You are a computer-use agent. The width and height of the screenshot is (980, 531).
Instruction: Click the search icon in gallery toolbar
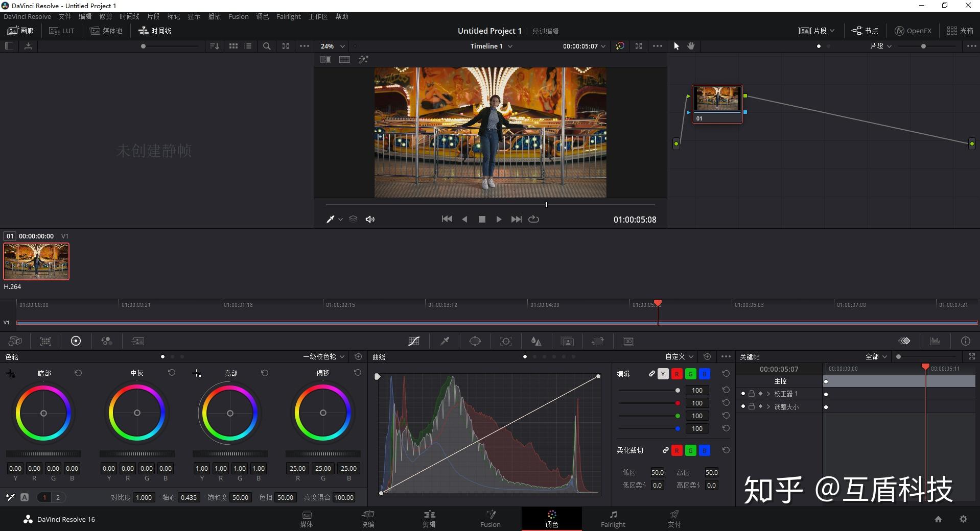(267, 46)
